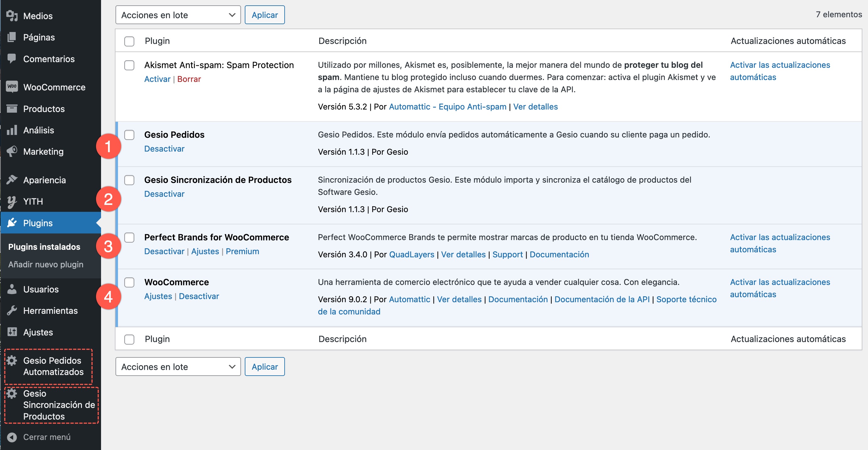Viewport: 868px width, 450px height.
Task: Check the Gesio Sincronización de Productos checkbox
Action: (129, 180)
